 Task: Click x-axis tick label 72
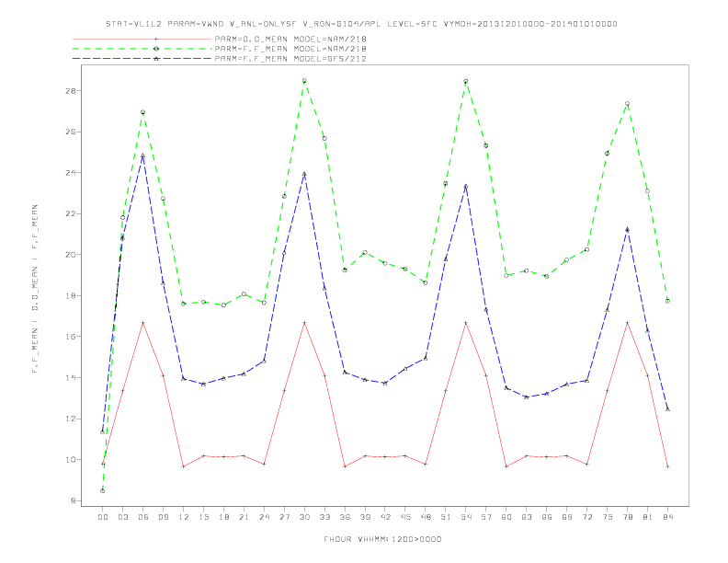coord(587,517)
